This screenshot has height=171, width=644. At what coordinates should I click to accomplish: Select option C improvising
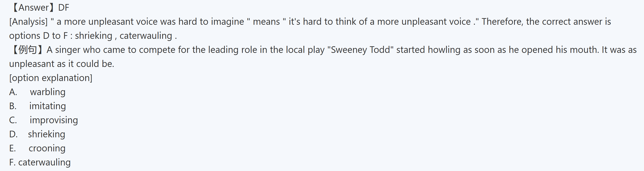tap(54, 120)
